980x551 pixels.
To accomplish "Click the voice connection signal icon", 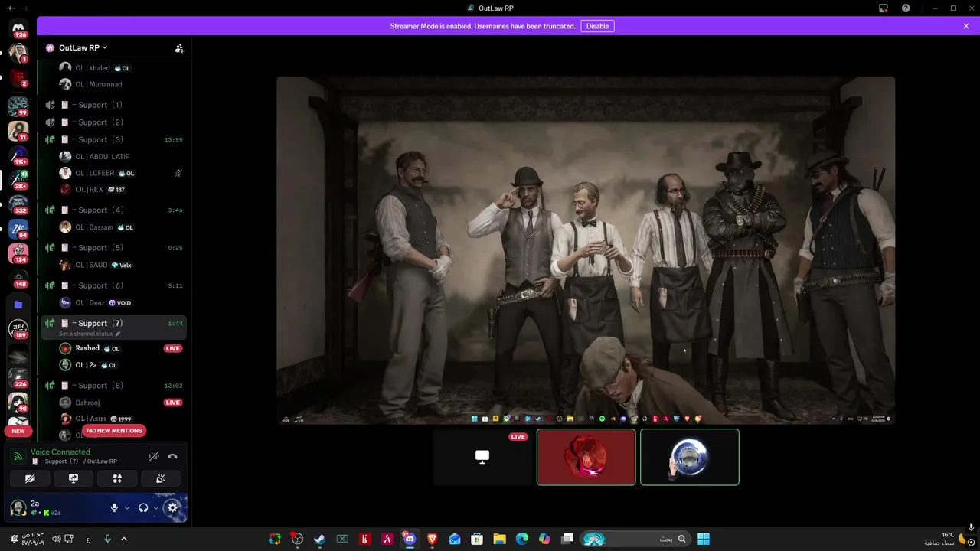I will coord(18,457).
